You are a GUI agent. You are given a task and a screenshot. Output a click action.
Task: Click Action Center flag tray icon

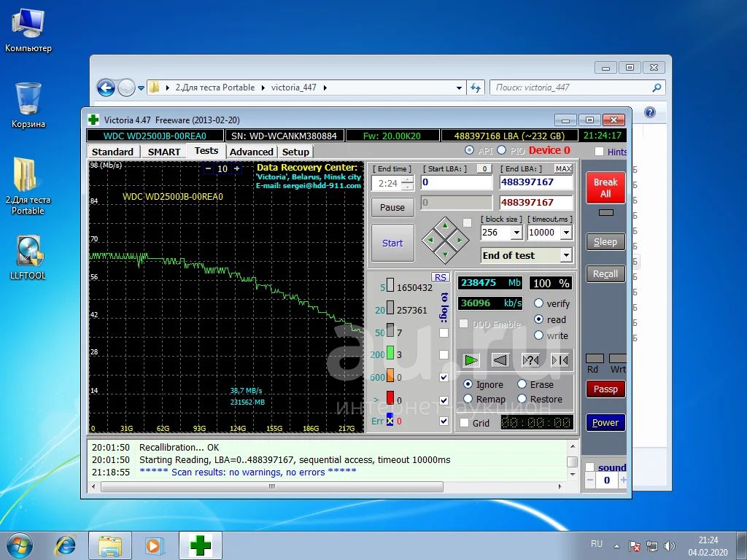(634, 546)
